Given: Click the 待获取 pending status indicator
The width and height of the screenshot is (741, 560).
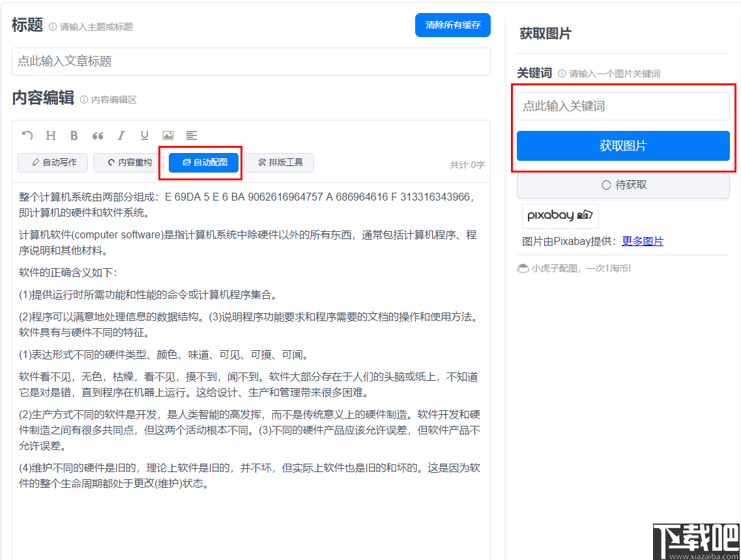Looking at the screenshot, I should 623,184.
